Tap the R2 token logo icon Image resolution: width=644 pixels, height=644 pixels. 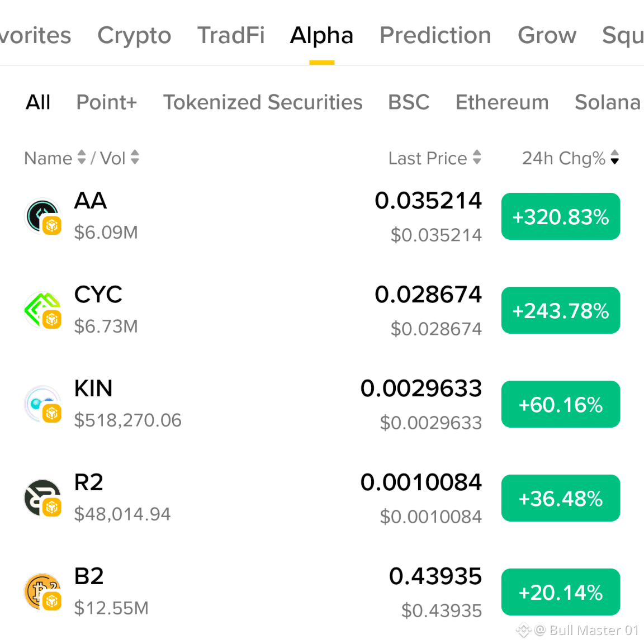tap(42, 498)
